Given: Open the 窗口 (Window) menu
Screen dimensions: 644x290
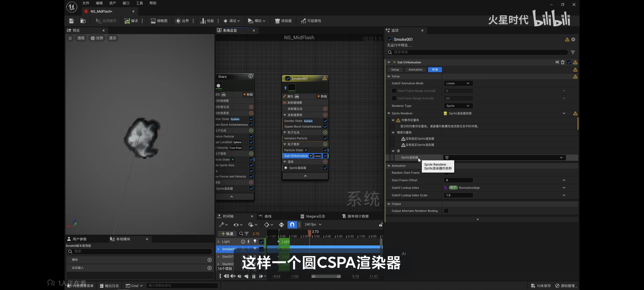Looking at the screenshot, I should tap(126, 3).
